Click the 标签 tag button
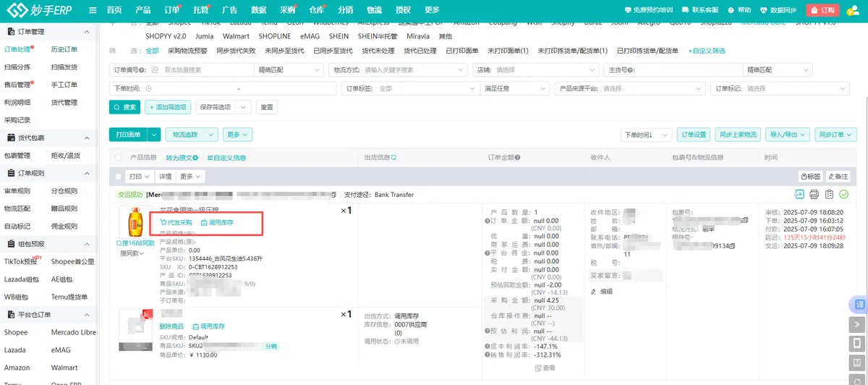This screenshot has height=385, width=868. click(x=811, y=177)
